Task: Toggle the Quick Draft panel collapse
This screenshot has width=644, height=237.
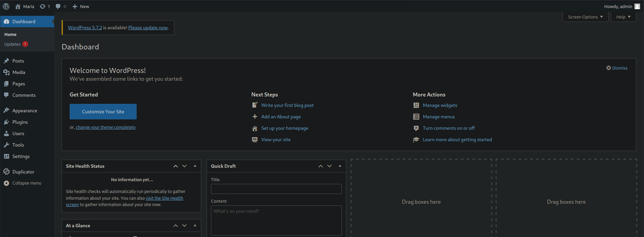Action: [340, 166]
